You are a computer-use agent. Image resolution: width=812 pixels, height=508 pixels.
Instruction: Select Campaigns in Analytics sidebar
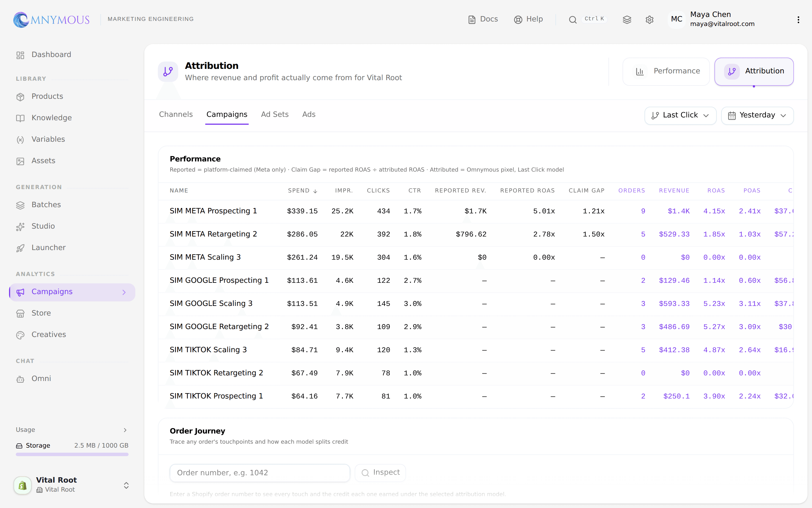coord(72,292)
